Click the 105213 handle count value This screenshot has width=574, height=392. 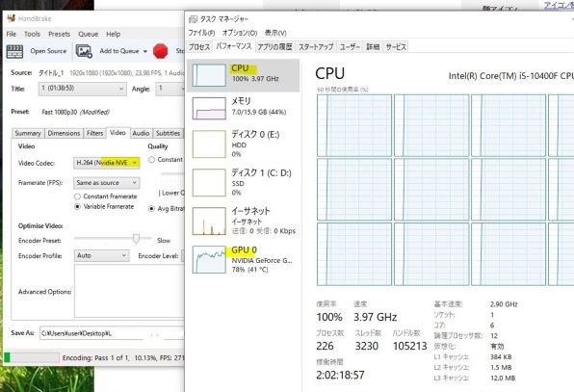(x=410, y=346)
